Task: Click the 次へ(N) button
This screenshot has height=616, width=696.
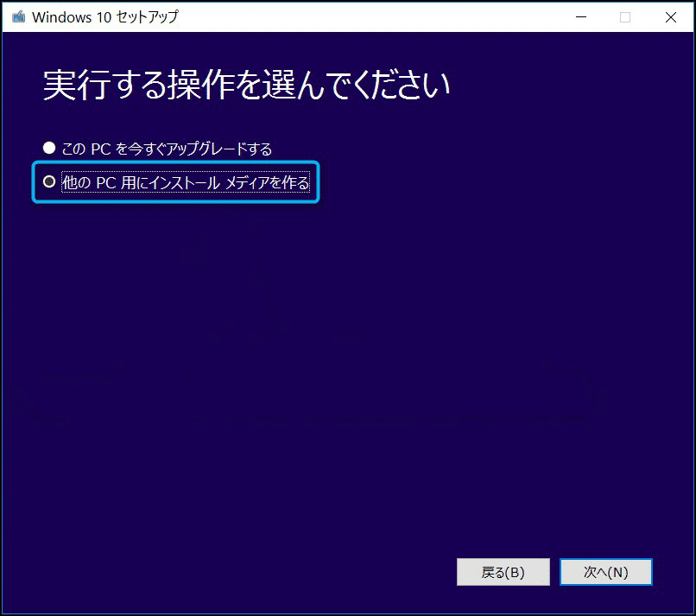Action: [606, 572]
